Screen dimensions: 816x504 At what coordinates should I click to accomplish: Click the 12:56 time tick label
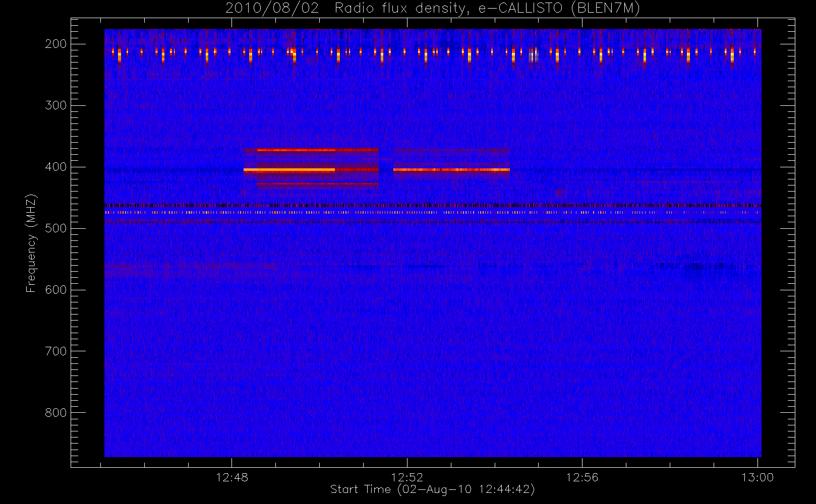coord(582,477)
